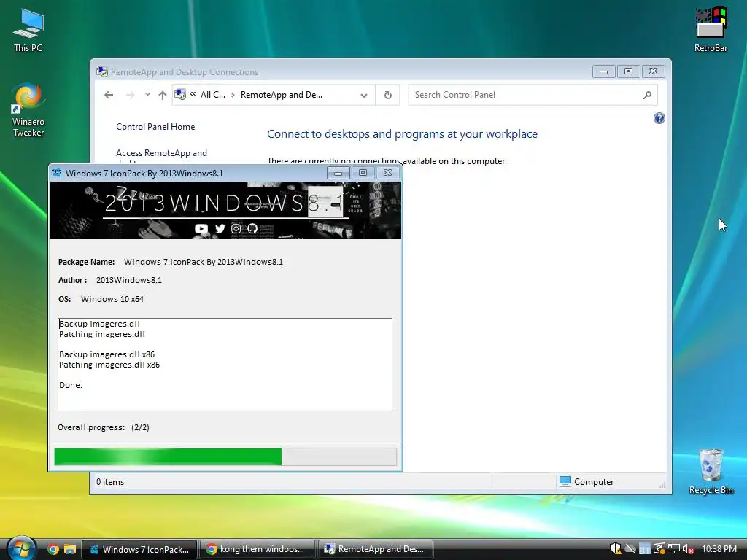Click RemoteApp window title bar icon
The width and height of the screenshot is (747, 560).
point(102,72)
